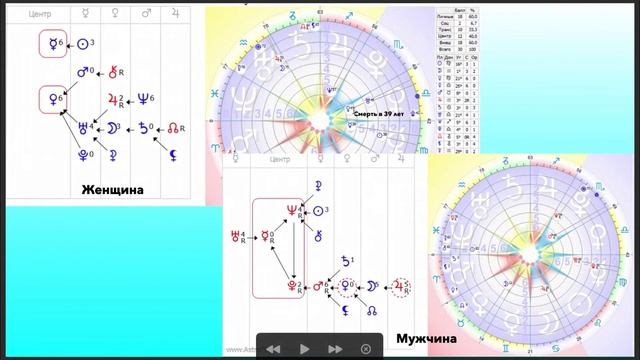Click the dashed-circle Jupiter 5R symbol in Мужчина diagram
Viewport: 640px width, 360px height.
coord(400,287)
